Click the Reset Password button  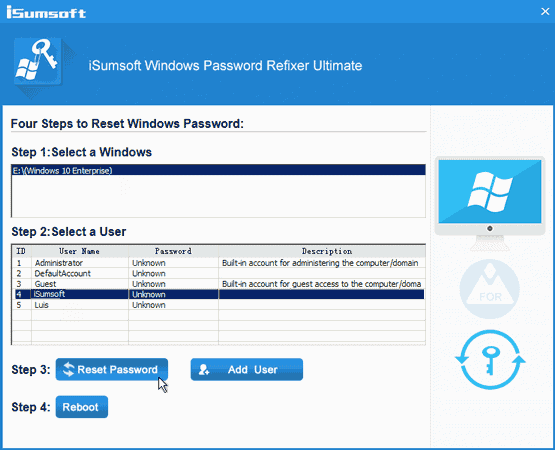point(111,369)
